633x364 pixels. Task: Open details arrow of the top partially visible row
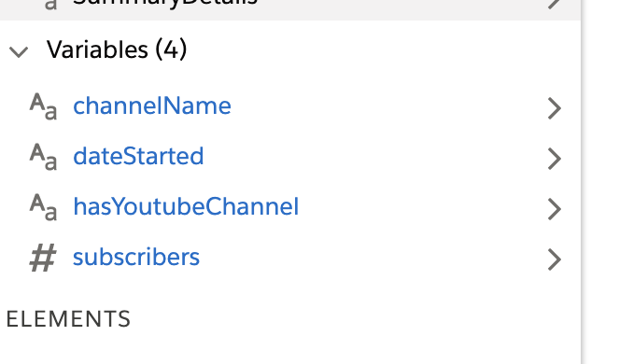pos(555,4)
